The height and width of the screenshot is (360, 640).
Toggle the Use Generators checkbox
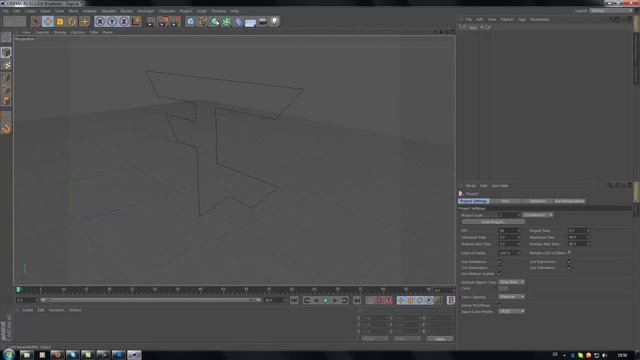coord(500,268)
